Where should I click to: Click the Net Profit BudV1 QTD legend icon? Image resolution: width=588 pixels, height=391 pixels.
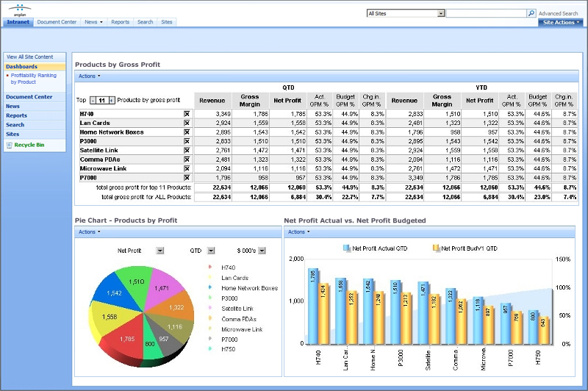(x=436, y=248)
